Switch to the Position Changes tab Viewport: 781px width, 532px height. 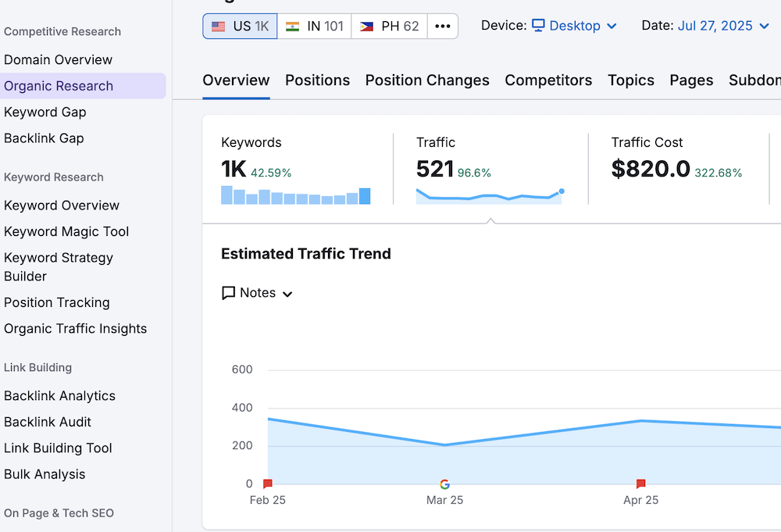point(427,80)
